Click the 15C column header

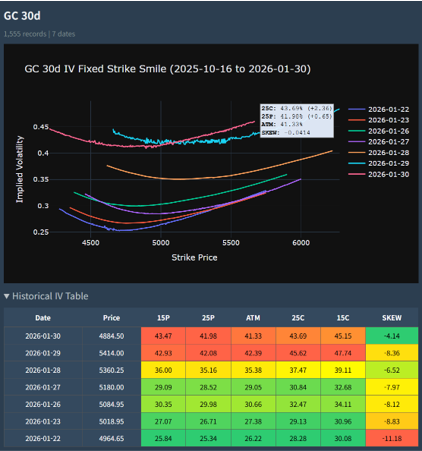click(x=343, y=318)
